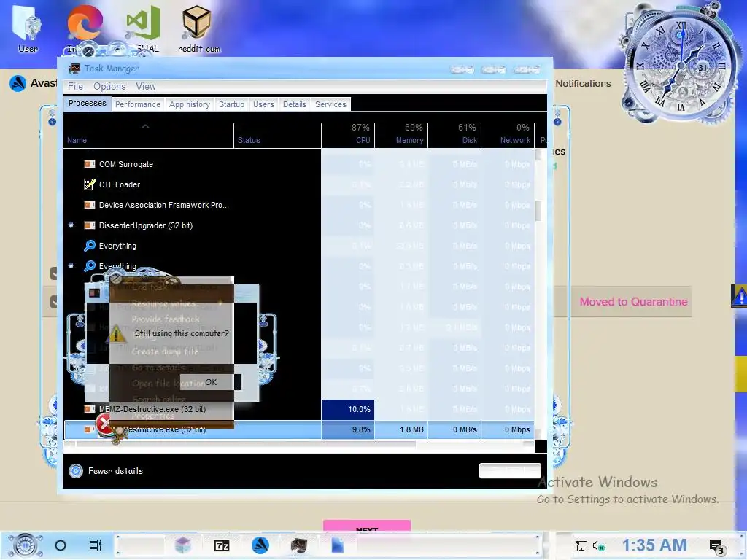Click the Avast logo in Avast window
This screenshot has height=560, width=747.
(18, 83)
